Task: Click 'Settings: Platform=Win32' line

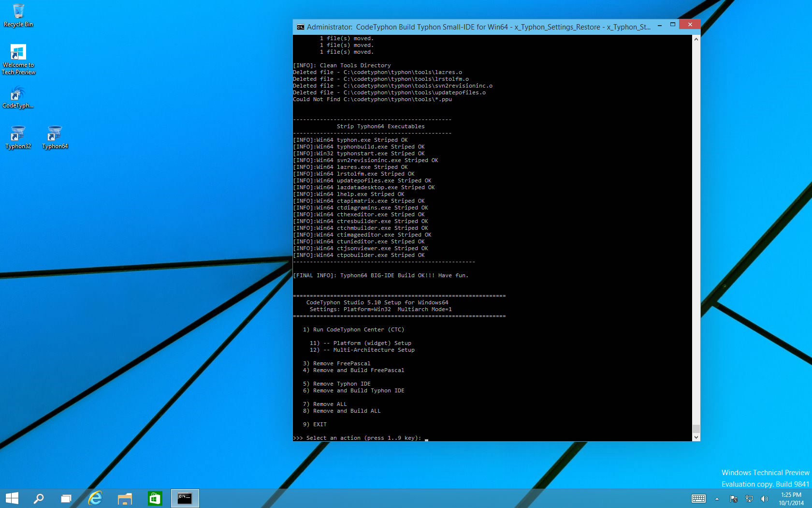Action: point(380,309)
